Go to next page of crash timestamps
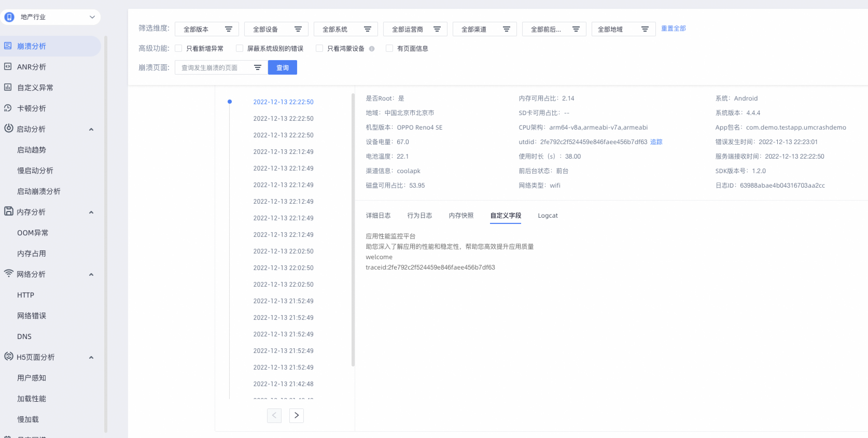This screenshot has width=868, height=438. coord(297,415)
